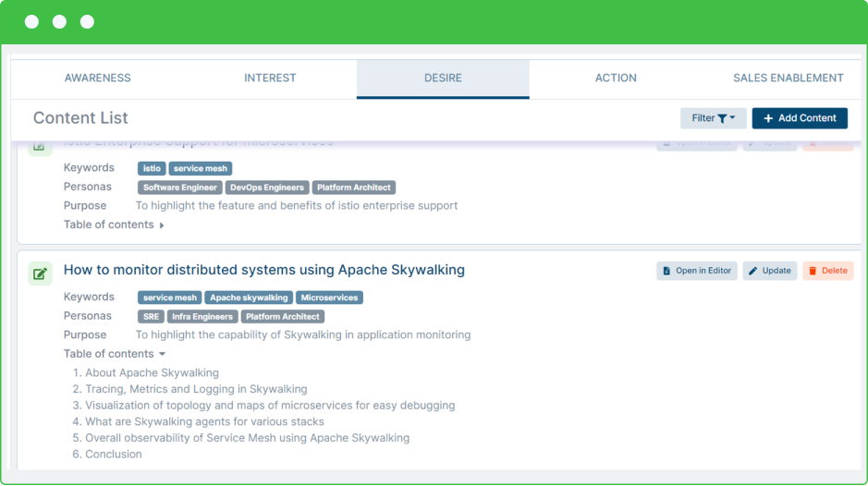The width and height of the screenshot is (868, 486).
Task: Open the AWARENESS tab
Action: point(97,78)
